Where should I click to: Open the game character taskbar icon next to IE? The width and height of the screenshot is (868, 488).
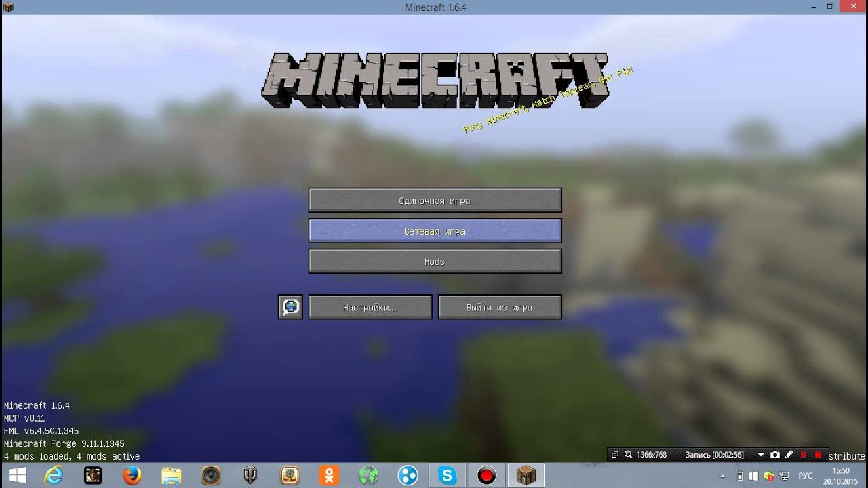pos(93,475)
